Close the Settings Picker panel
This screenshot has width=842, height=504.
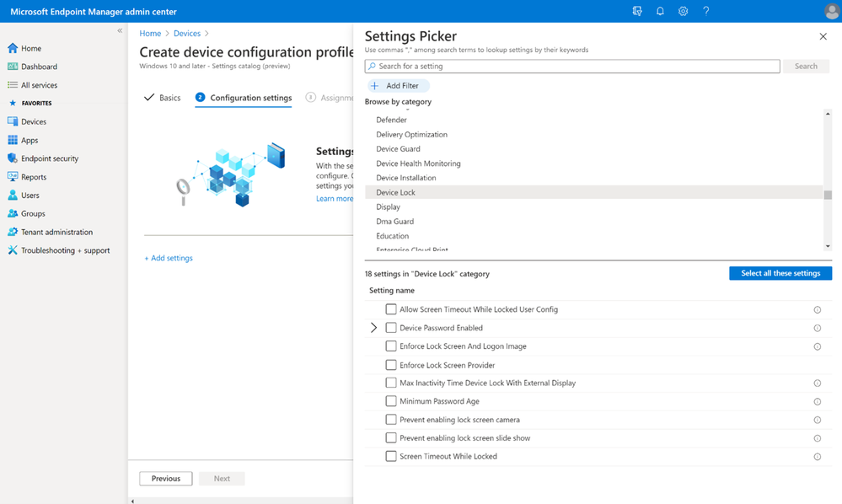823,36
